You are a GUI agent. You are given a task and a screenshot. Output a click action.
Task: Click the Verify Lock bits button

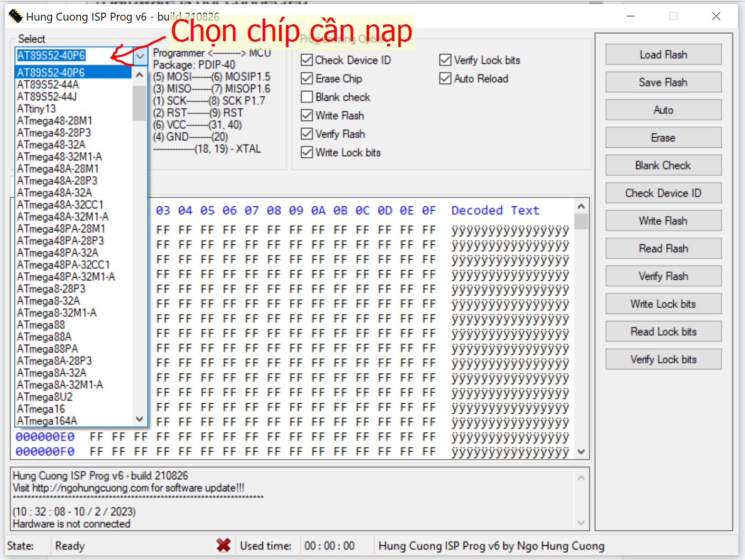point(663,359)
